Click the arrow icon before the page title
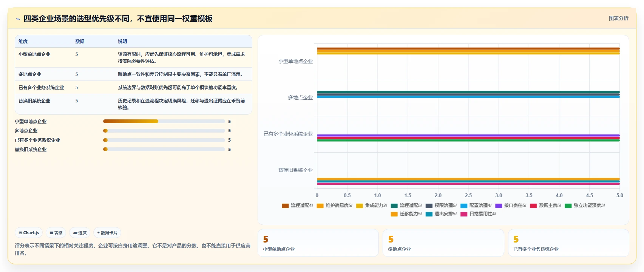 click(18, 19)
